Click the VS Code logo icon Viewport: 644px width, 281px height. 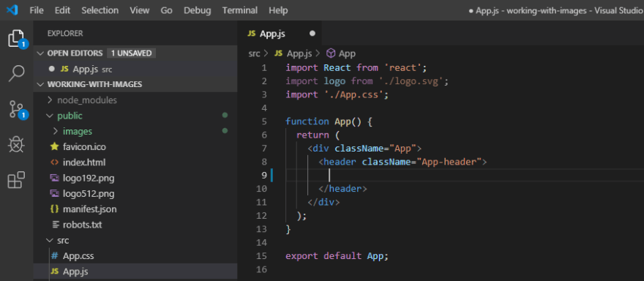pyautogui.click(x=12, y=10)
